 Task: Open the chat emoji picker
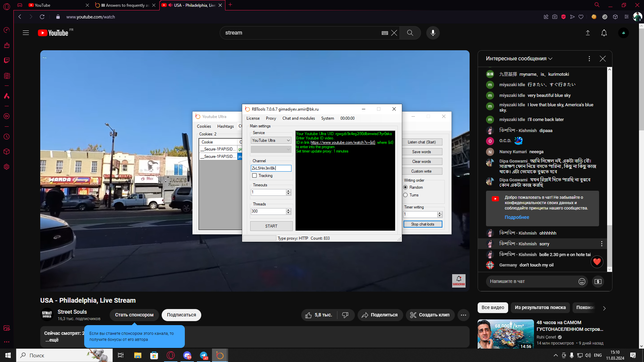pyautogui.click(x=582, y=282)
